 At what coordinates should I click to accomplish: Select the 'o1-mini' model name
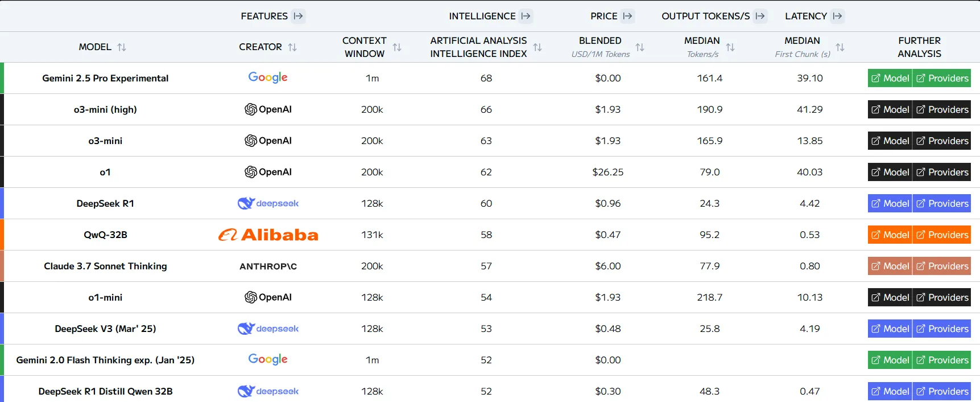pos(105,297)
